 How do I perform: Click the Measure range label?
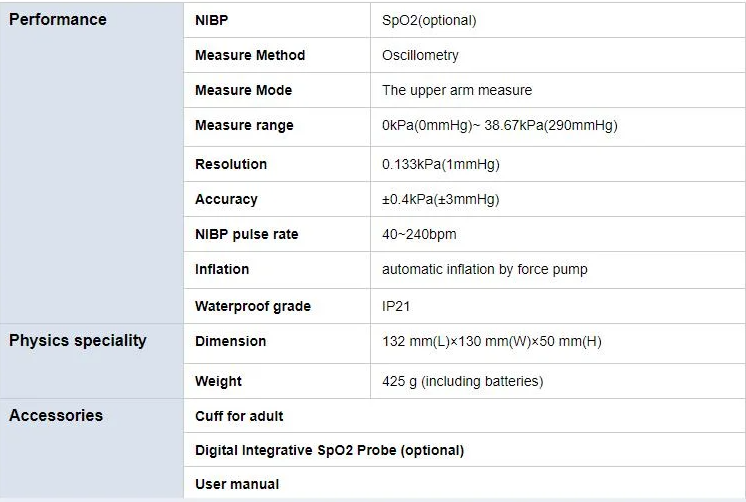point(244,126)
